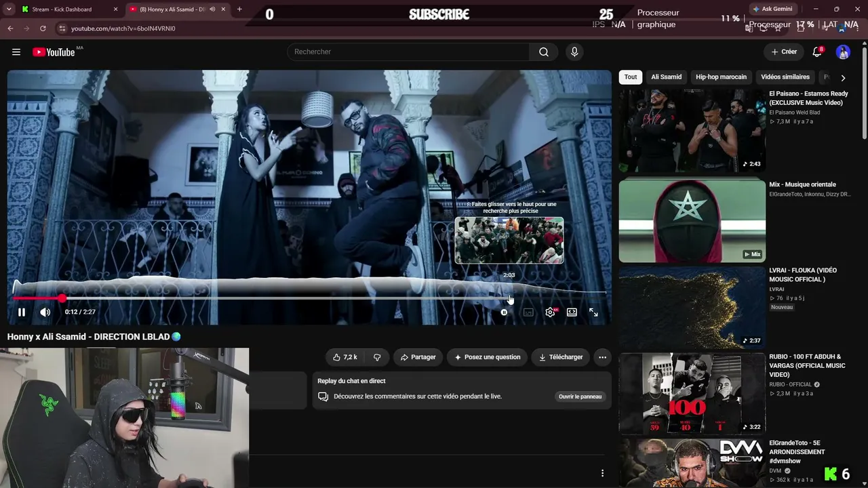Open more actions menu beside Télécharger

602,357
